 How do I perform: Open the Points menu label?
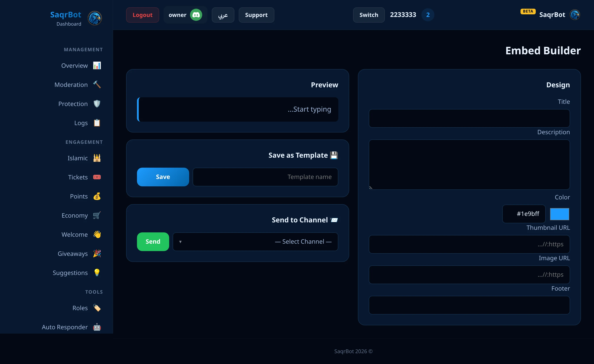coord(79,197)
